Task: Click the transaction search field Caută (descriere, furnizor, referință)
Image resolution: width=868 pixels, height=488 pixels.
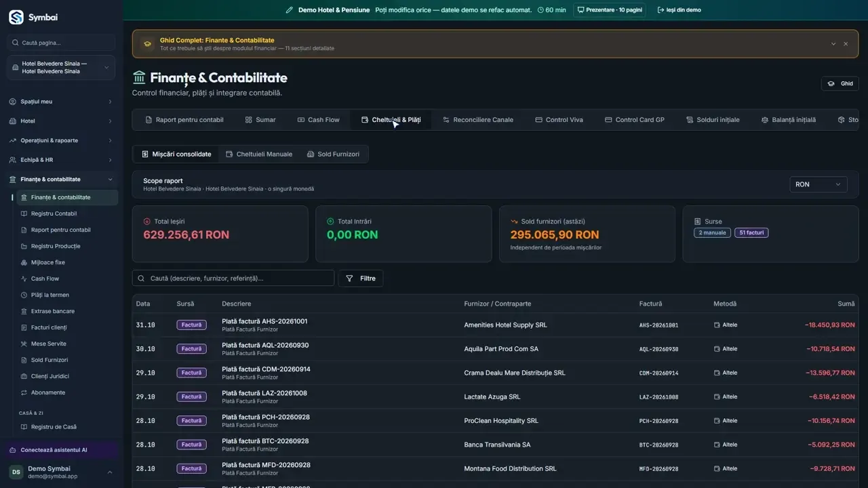Action: click(x=233, y=279)
